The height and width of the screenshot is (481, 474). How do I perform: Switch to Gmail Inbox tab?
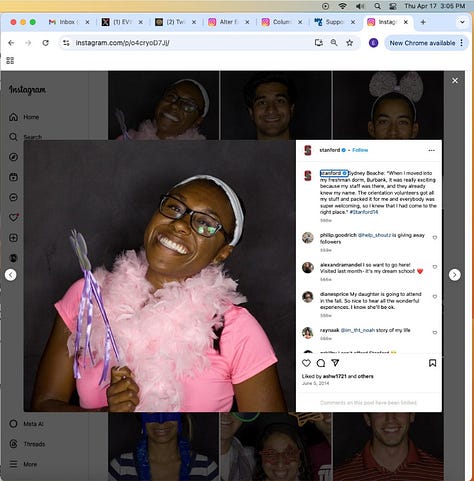point(69,22)
